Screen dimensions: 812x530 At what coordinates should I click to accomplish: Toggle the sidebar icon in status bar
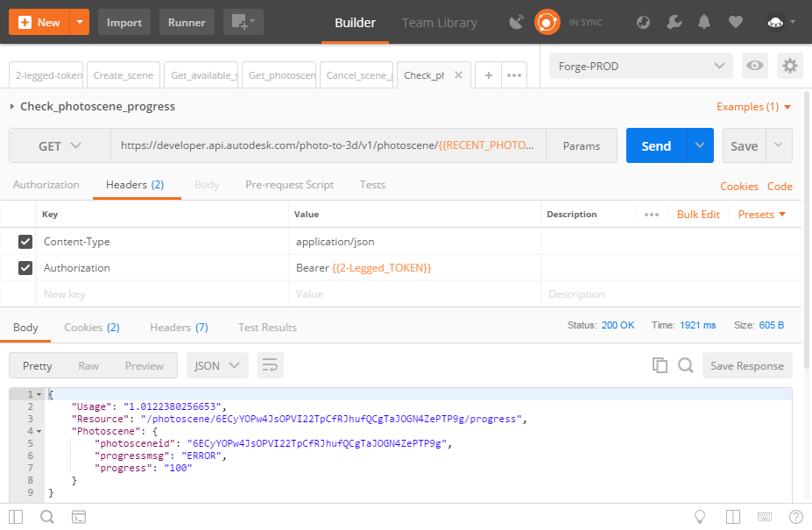tap(16, 517)
